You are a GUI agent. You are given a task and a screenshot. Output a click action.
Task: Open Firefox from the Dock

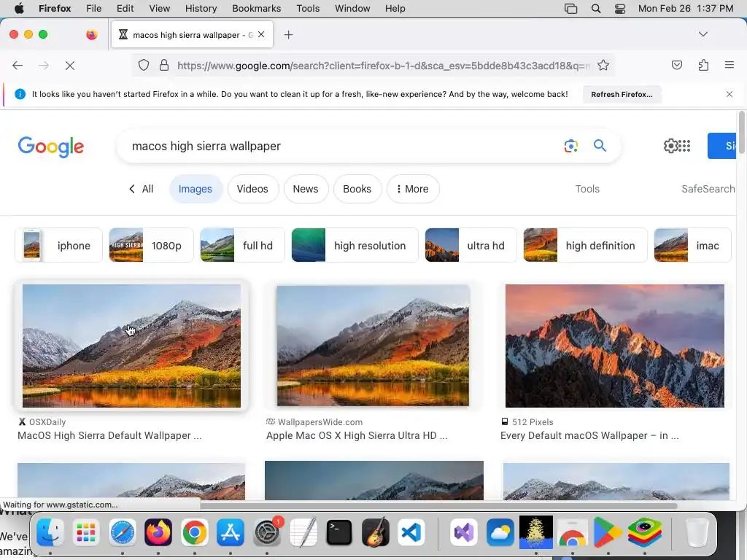(158, 532)
